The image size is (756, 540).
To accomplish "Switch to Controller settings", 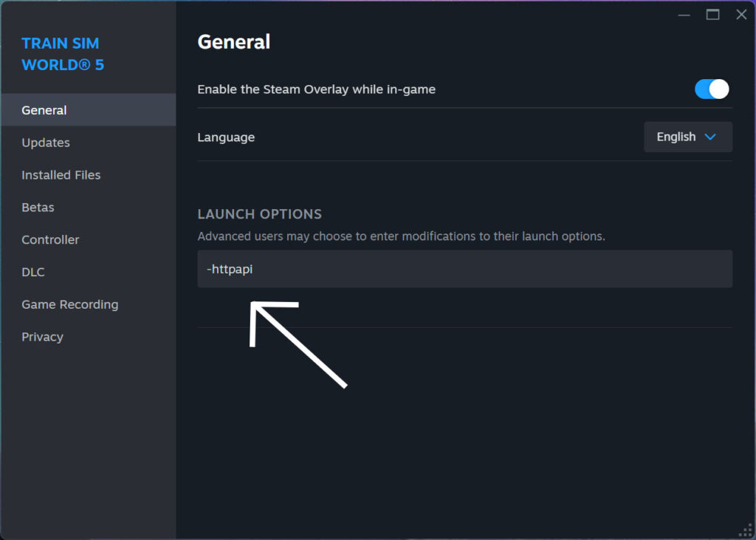I will point(89,239).
